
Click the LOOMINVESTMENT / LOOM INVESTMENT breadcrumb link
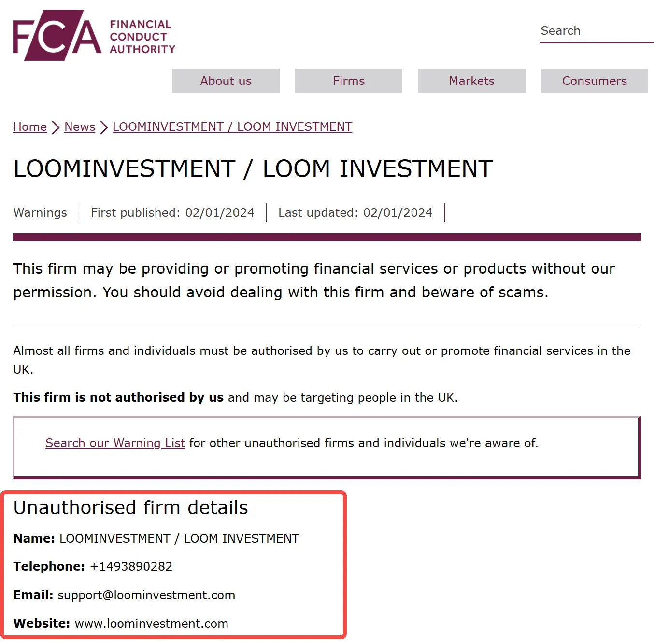tap(232, 127)
